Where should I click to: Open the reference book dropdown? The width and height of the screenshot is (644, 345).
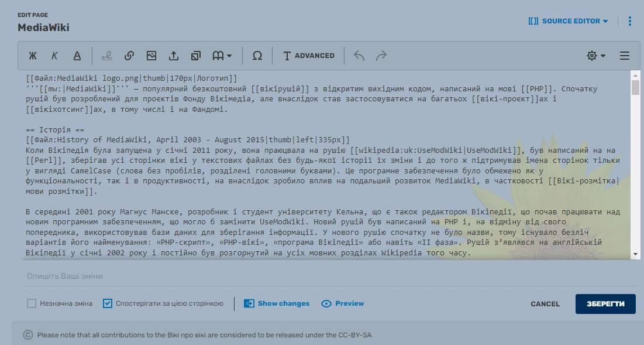222,56
